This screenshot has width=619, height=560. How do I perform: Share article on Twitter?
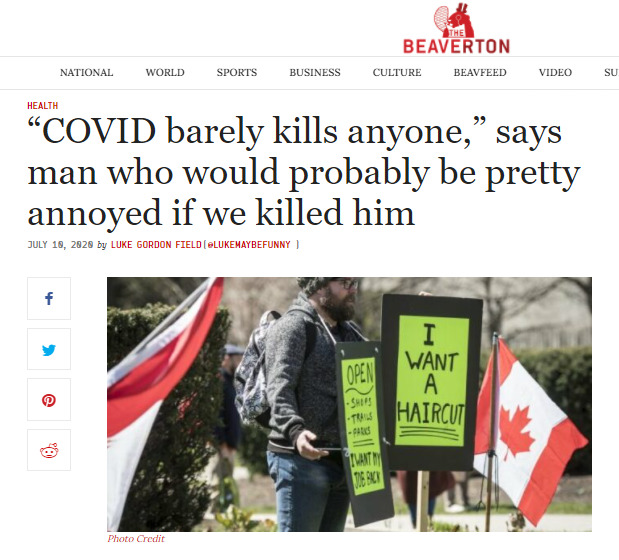(x=49, y=349)
